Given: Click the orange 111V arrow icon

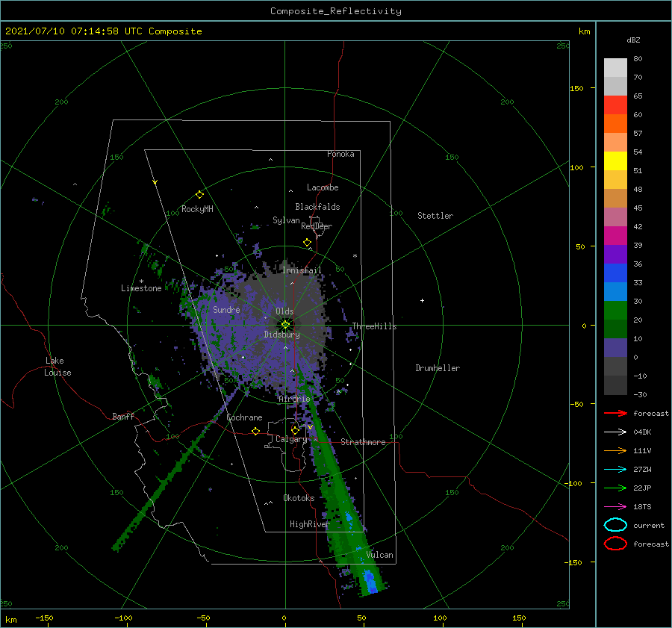Looking at the screenshot, I should click(615, 450).
